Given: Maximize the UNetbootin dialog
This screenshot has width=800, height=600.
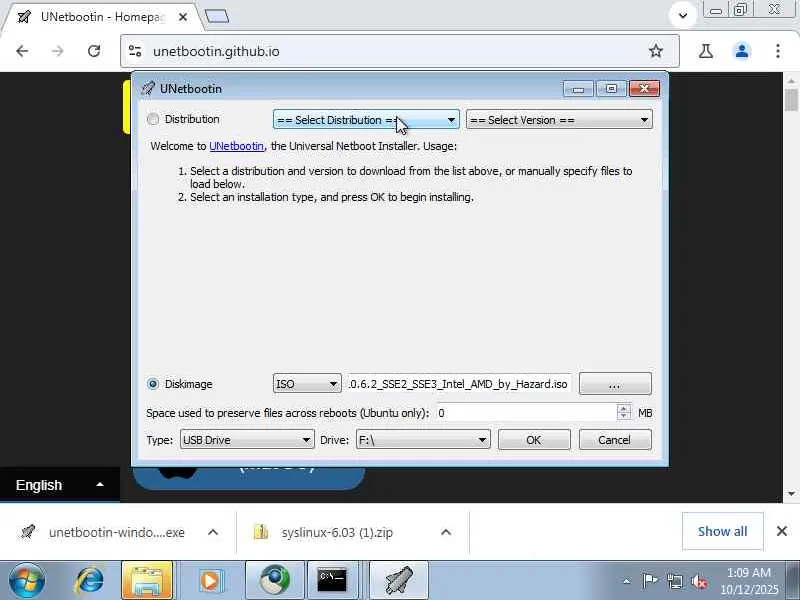Looking at the screenshot, I should pos(611,89).
